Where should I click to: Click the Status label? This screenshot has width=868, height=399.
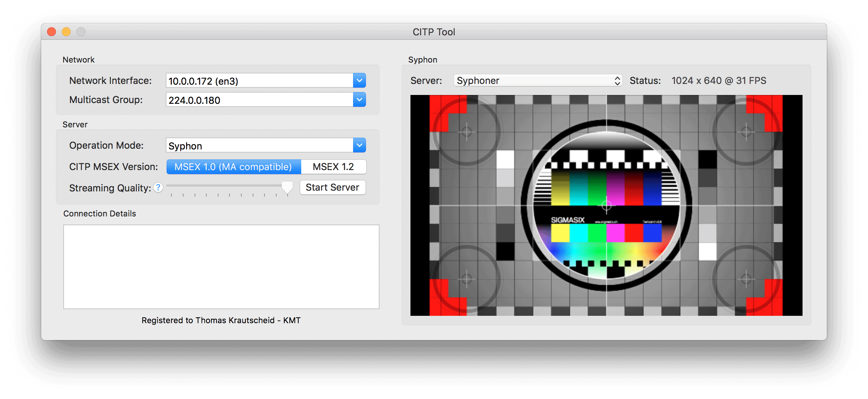645,81
